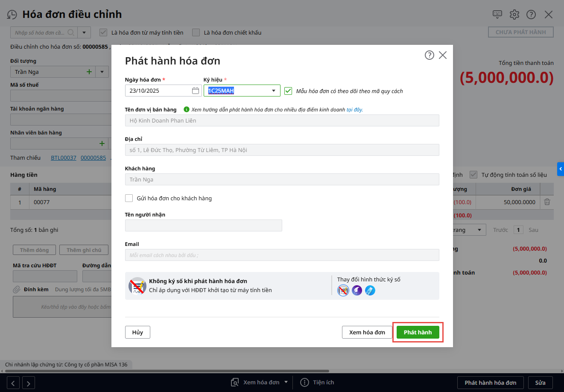Click the keyboard shortcuts icon in header
Image resolution: width=564 pixels, height=392 pixels.
(497, 14)
